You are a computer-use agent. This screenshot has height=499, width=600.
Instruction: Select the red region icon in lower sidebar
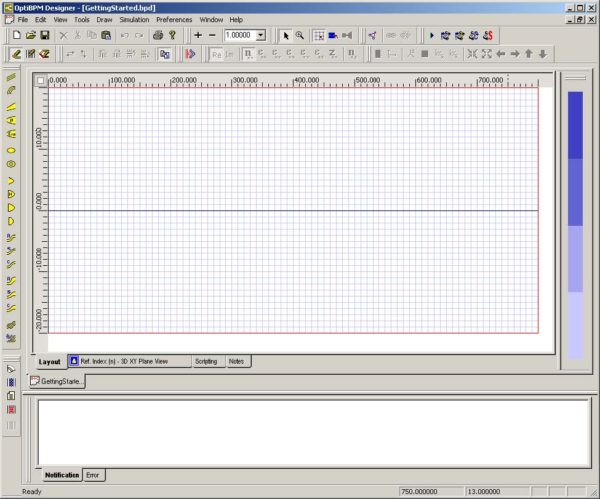coord(11,409)
